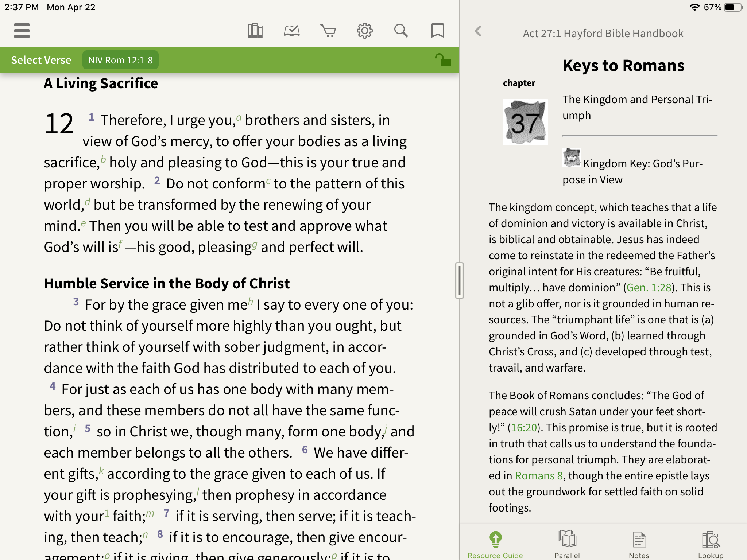
Task: Open the library books icon
Action: (x=255, y=31)
